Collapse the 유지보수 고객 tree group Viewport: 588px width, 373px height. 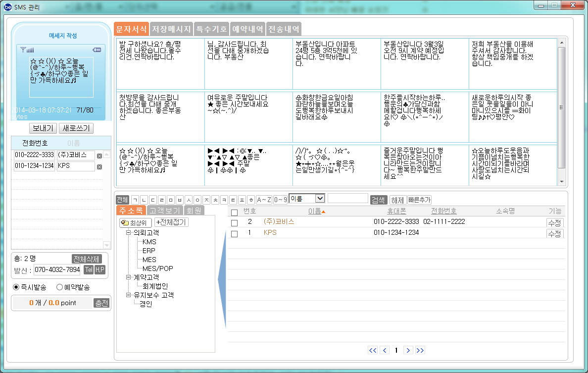[x=129, y=295]
